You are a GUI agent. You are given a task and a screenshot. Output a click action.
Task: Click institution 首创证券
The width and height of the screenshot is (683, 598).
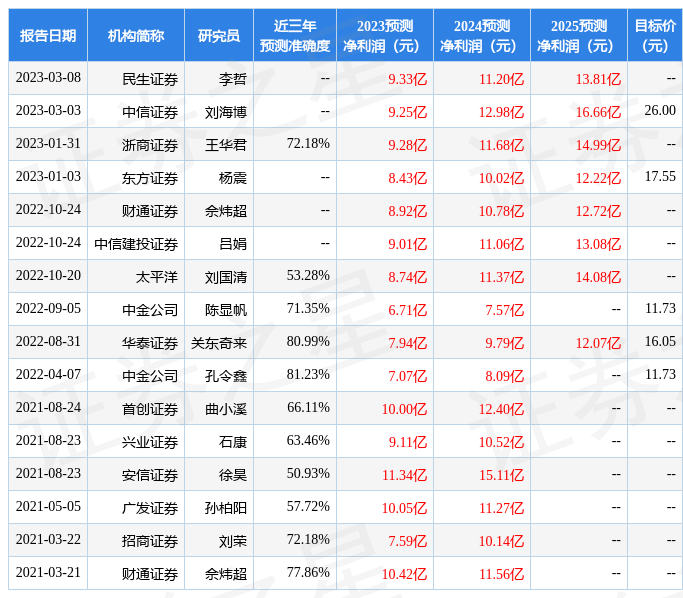(x=150, y=409)
